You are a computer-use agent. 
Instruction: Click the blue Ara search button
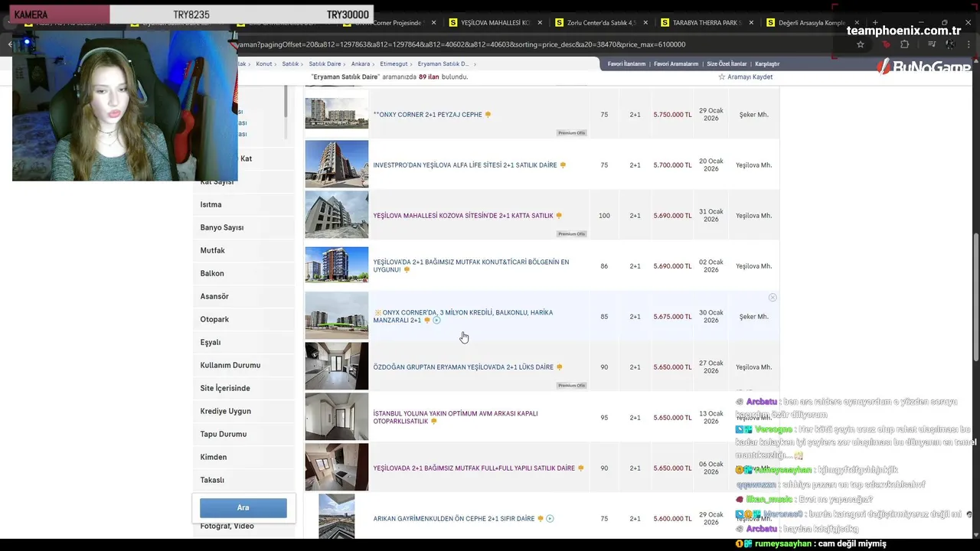[243, 507]
